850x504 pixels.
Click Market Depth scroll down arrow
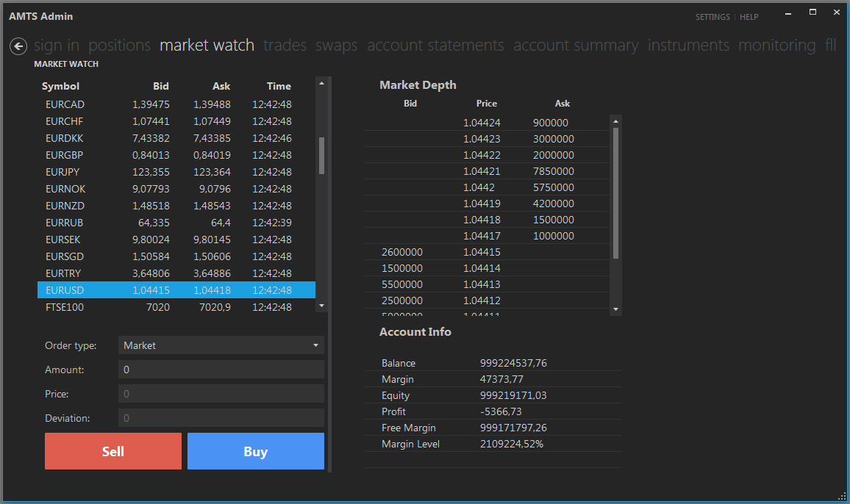(x=616, y=309)
